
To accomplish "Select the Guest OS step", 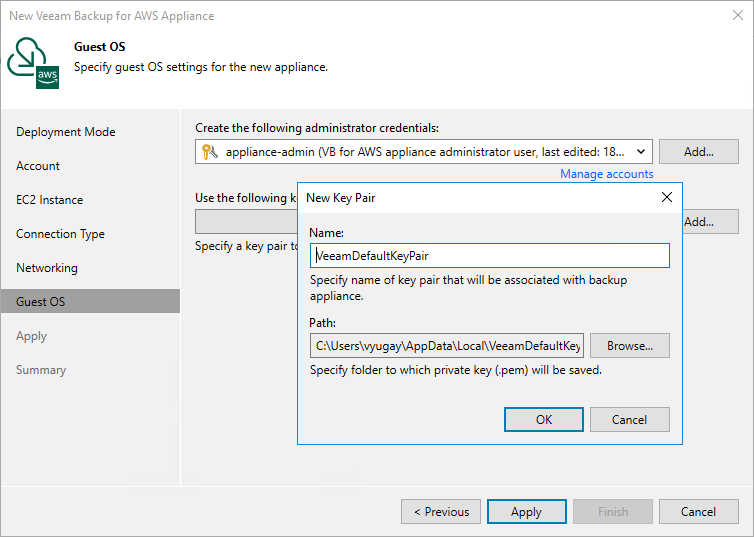I will 90,301.
